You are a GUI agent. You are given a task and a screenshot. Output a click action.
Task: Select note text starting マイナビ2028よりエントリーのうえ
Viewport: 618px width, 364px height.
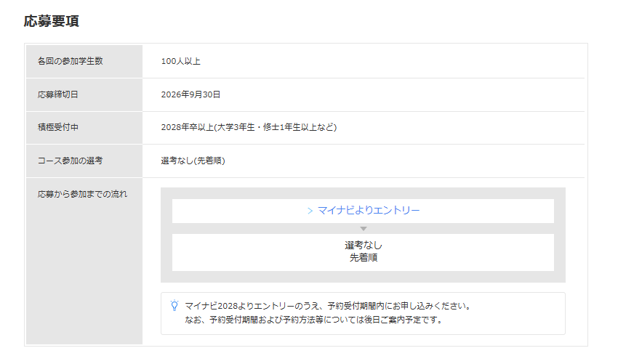click(x=328, y=306)
